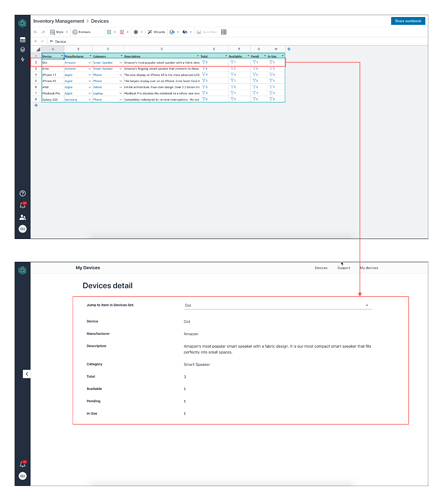
Task: Open the Support tab in app header
Action: 344,268
